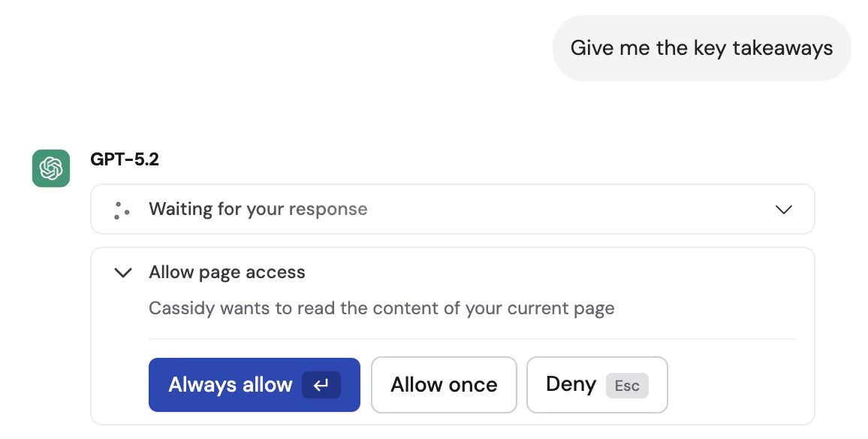
Task: Click the GPT-5.2 model name label
Action: click(124, 159)
